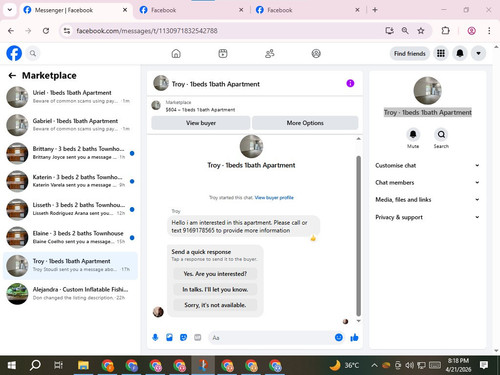
Task: Expand the Privacy & support section
Action: (x=427, y=217)
